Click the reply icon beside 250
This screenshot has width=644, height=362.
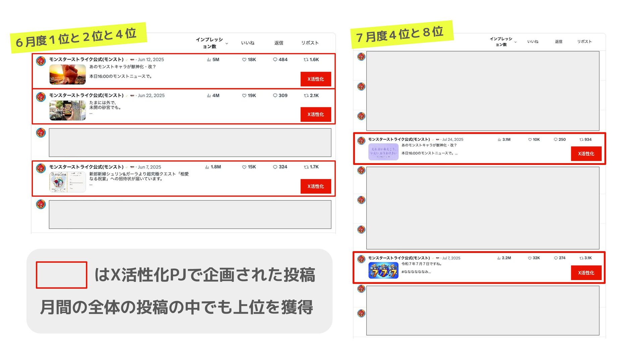pos(556,139)
